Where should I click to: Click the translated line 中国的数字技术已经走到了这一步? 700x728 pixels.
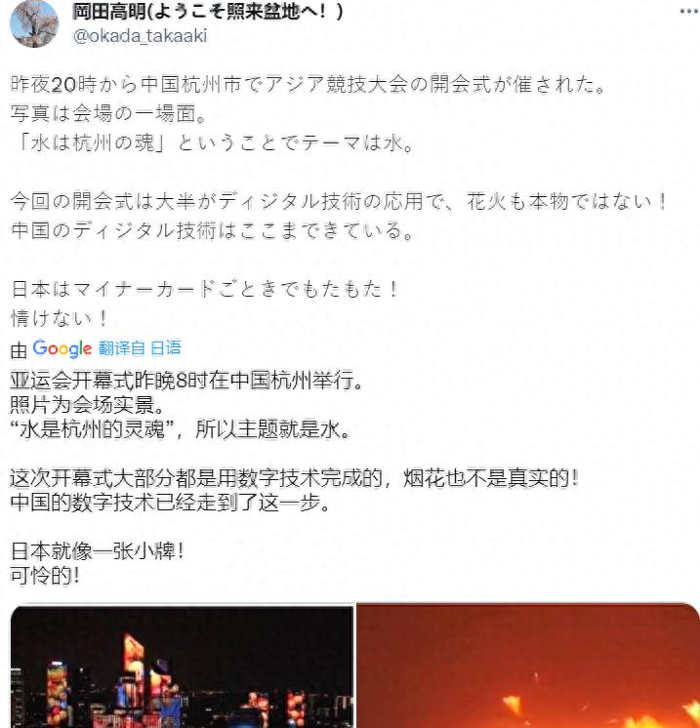click(170, 503)
